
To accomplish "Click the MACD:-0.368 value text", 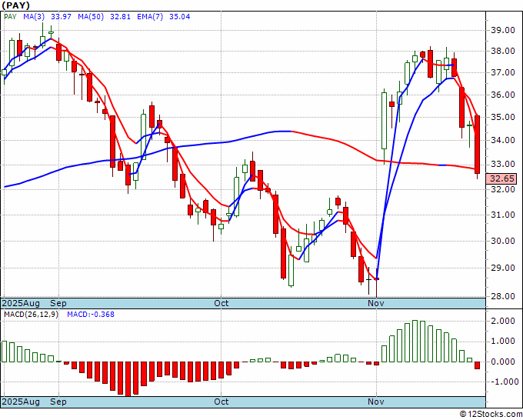I will point(91,315).
